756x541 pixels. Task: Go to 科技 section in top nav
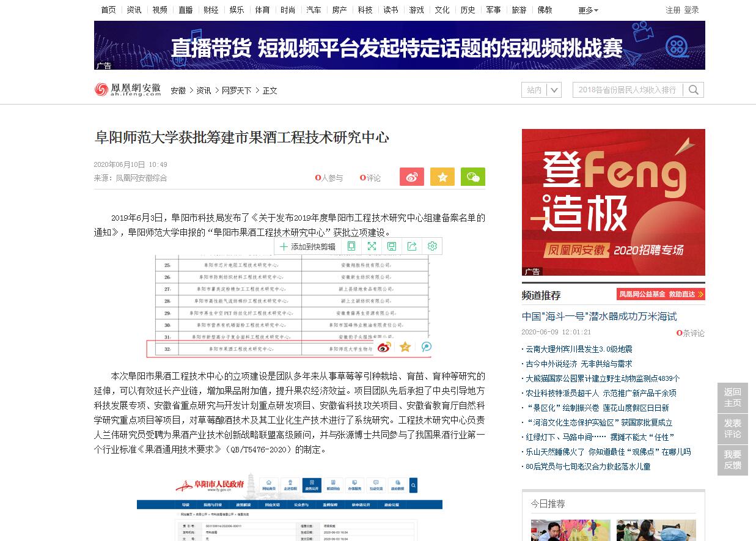(x=365, y=10)
